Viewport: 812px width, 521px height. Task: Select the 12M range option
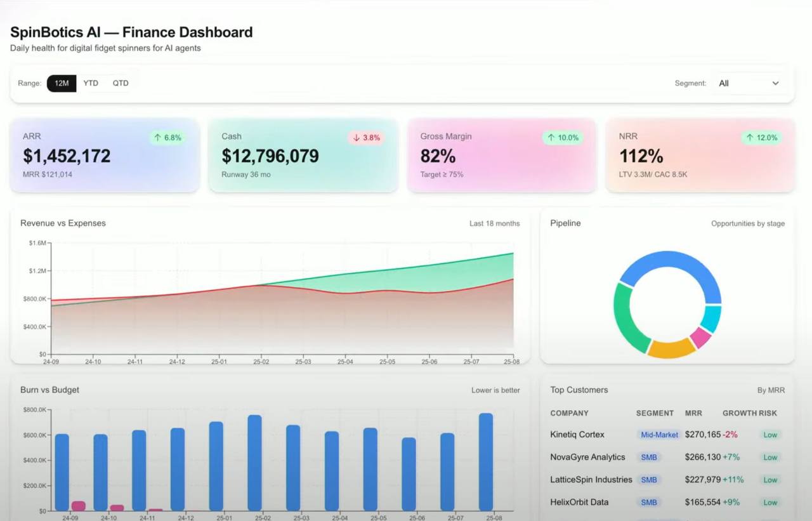click(x=62, y=83)
